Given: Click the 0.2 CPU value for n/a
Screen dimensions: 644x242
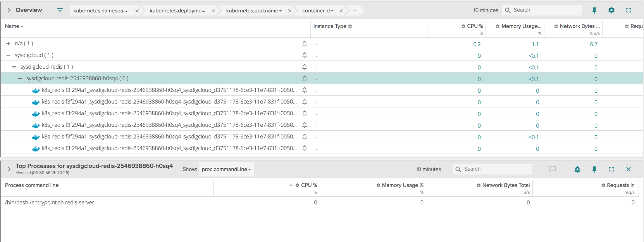Looking at the screenshot, I should (x=477, y=44).
